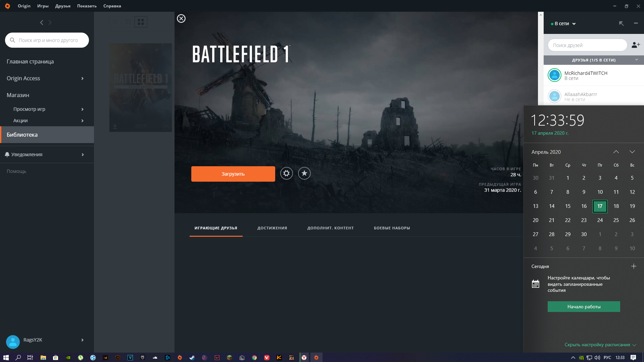Open game settings gear for Battlefield 1
The height and width of the screenshot is (362, 644).
(x=286, y=173)
